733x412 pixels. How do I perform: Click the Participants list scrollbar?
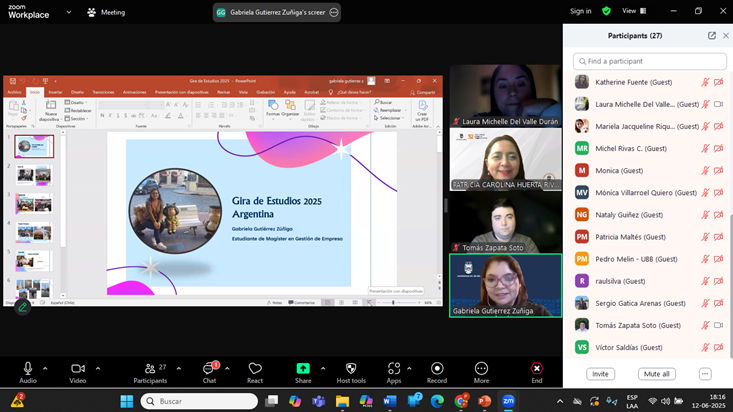730,285
